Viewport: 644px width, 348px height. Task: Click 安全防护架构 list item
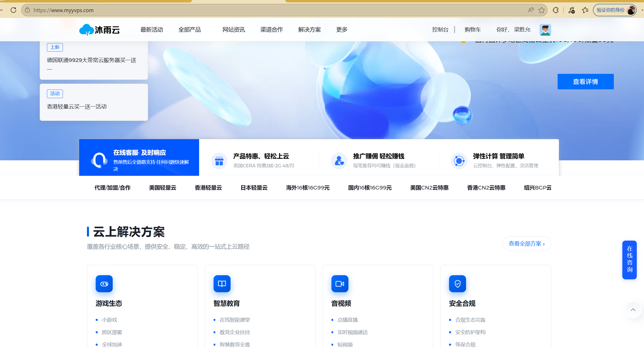(470, 332)
